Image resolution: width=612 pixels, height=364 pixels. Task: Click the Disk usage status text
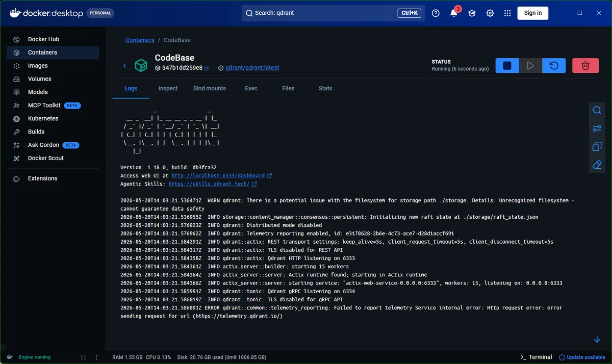(222, 357)
